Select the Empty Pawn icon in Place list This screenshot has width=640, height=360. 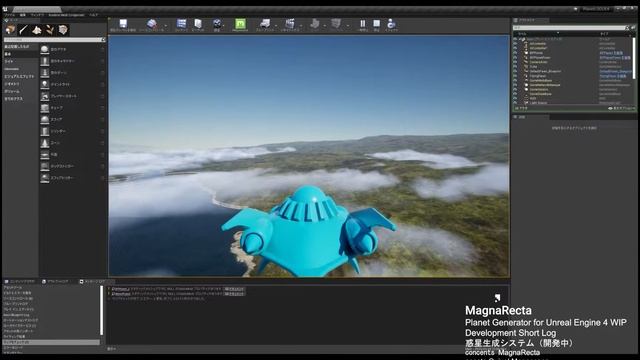44,73
